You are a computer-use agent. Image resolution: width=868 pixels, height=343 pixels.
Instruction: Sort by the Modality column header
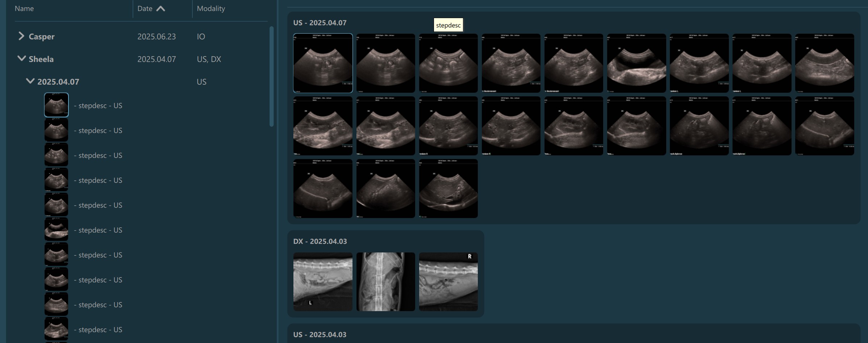[211, 9]
